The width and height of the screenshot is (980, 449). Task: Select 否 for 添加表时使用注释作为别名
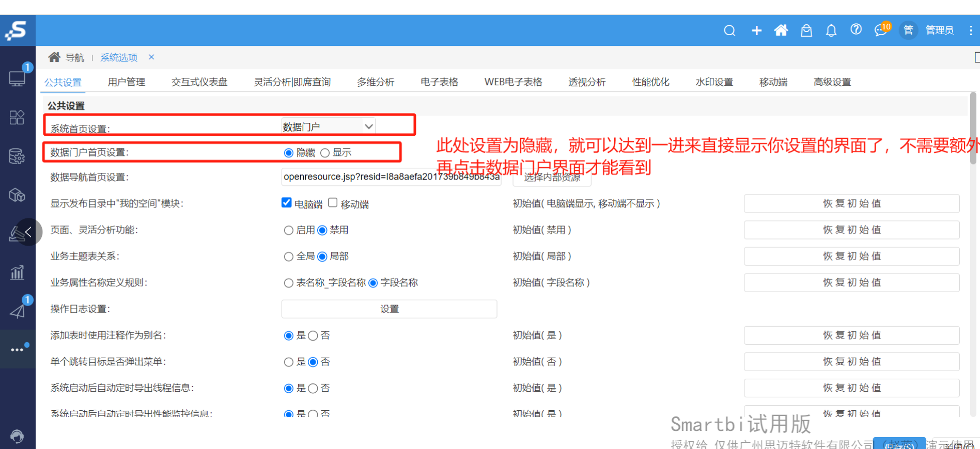(x=313, y=336)
